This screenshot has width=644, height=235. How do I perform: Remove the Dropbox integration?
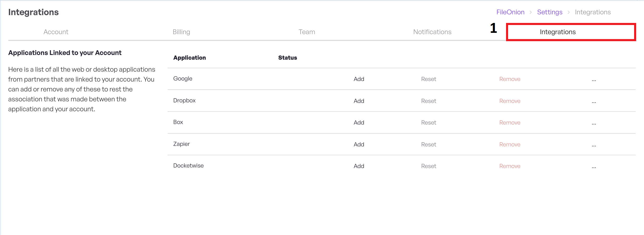click(509, 101)
